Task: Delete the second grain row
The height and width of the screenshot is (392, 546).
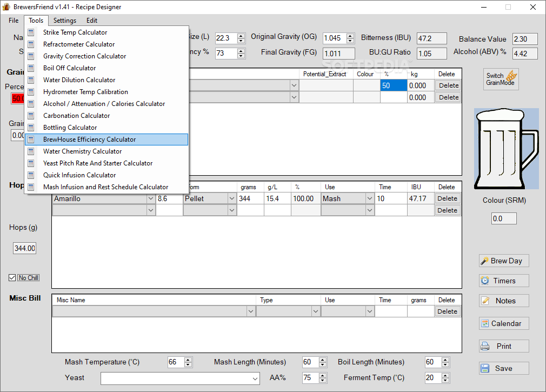Action: point(449,97)
